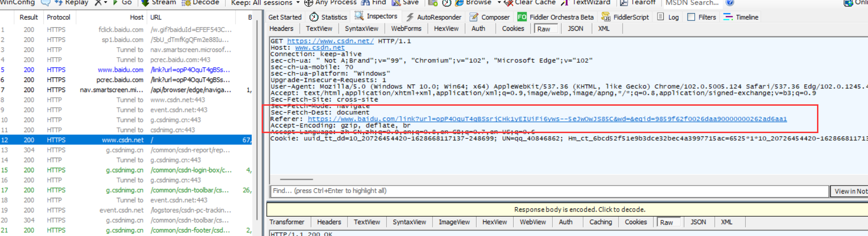Open the Keep: All sessions dropdown
The height and width of the screenshot is (236, 868).
(x=265, y=2)
